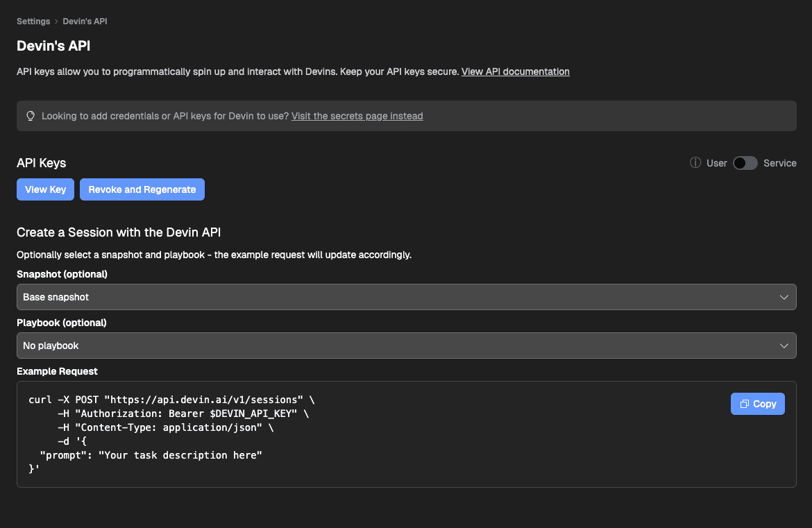The image size is (812, 528).
Task: Open the View API documentation link
Action: pyautogui.click(x=515, y=71)
